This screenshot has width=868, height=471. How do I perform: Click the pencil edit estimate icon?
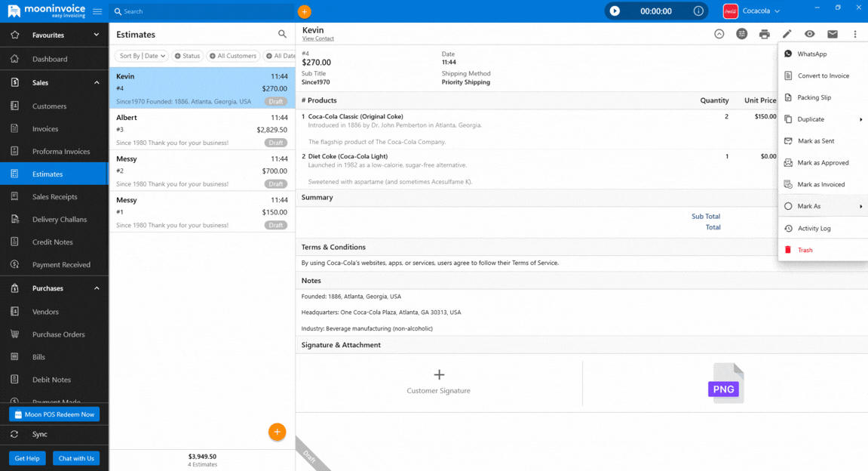click(787, 34)
